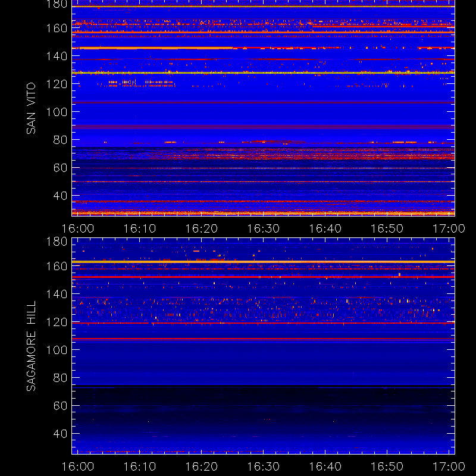Select the 60 label on the San Vito axis
The height and width of the screenshot is (476, 476).
point(60,168)
